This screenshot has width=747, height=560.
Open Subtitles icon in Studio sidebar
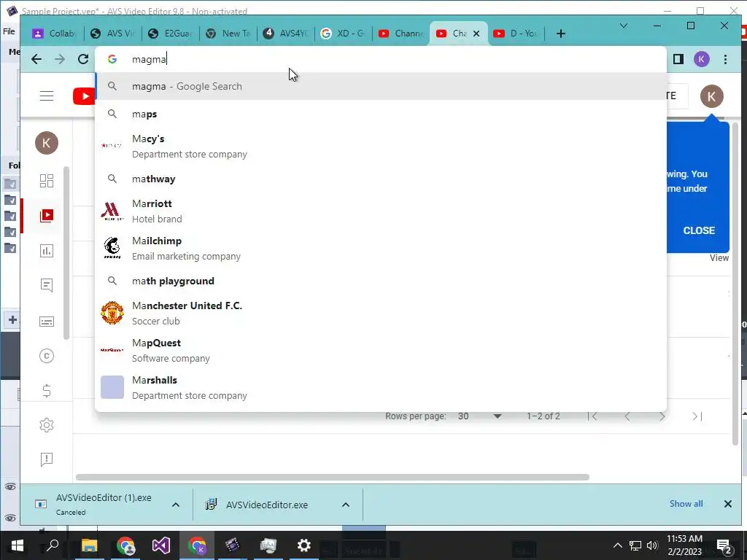click(47, 322)
